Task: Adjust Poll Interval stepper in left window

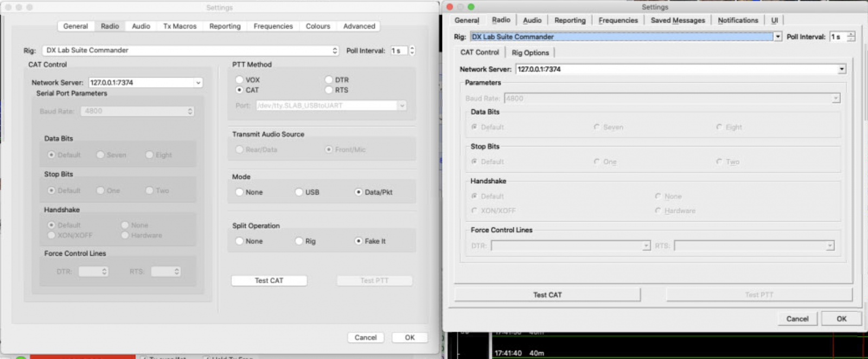Action: (x=412, y=50)
